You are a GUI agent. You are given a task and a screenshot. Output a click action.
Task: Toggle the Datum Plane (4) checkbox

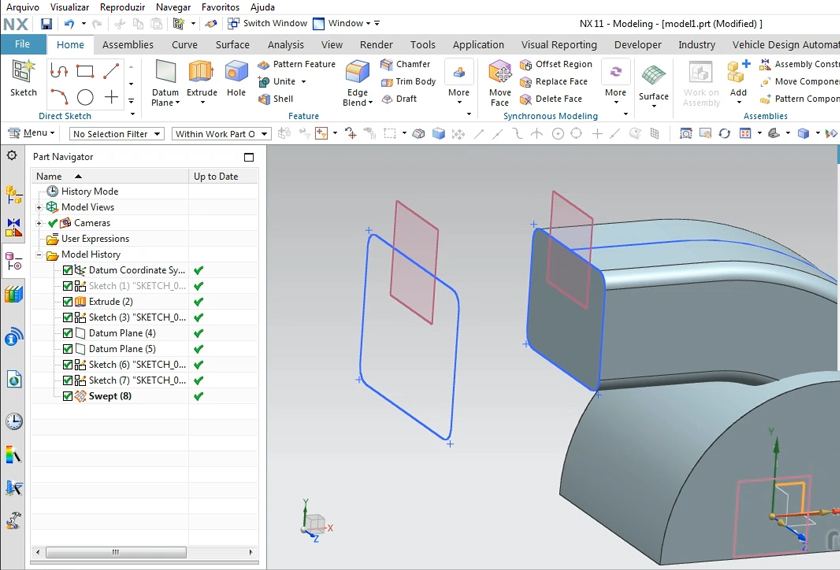point(68,333)
